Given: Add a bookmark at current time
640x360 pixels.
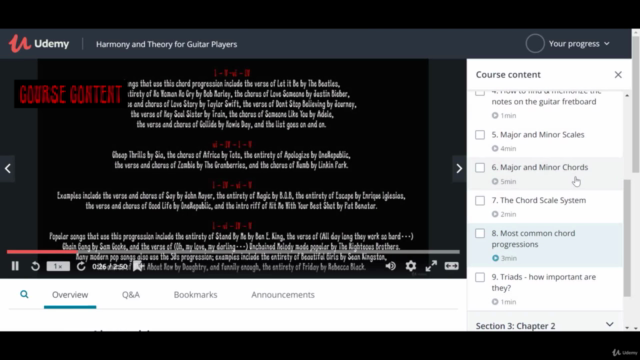Looking at the screenshot, I should click(x=138, y=266).
